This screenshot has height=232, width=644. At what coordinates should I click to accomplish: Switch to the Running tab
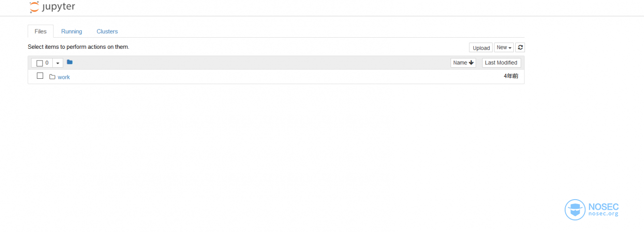point(72,31)
